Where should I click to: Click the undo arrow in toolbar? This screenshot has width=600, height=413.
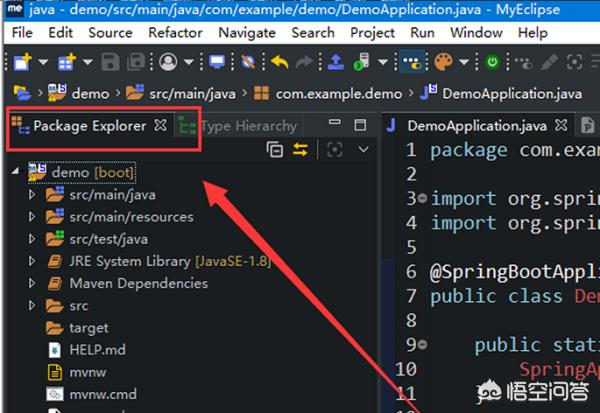279,62
